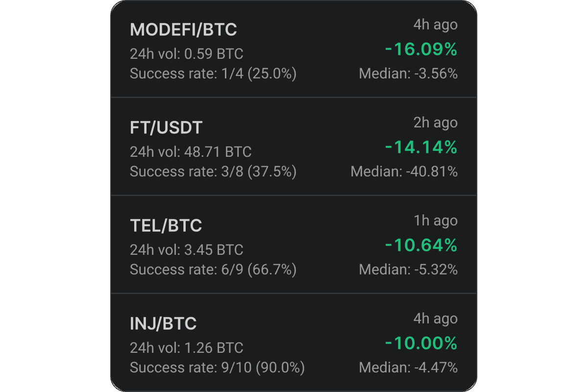
Task: Click the -14.14% change value
Action: click(421, 147)
